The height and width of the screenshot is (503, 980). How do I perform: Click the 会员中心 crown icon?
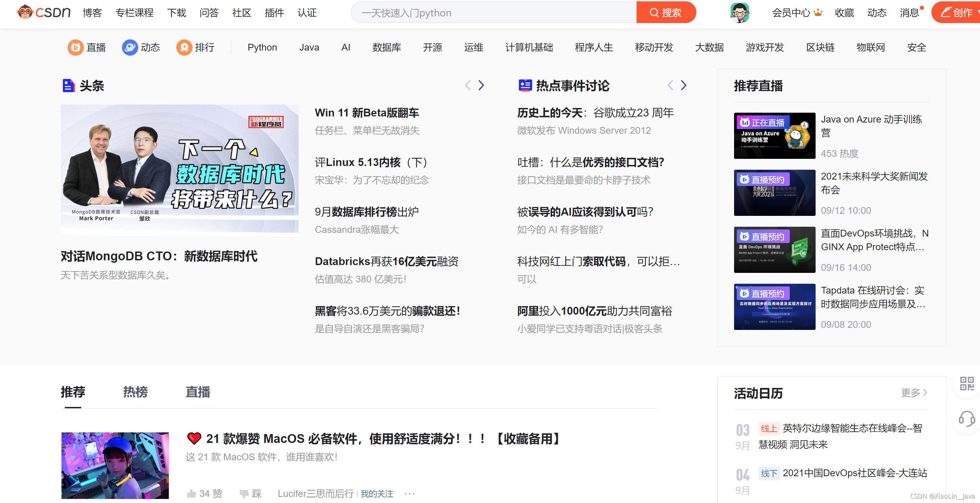coord(818,13)
